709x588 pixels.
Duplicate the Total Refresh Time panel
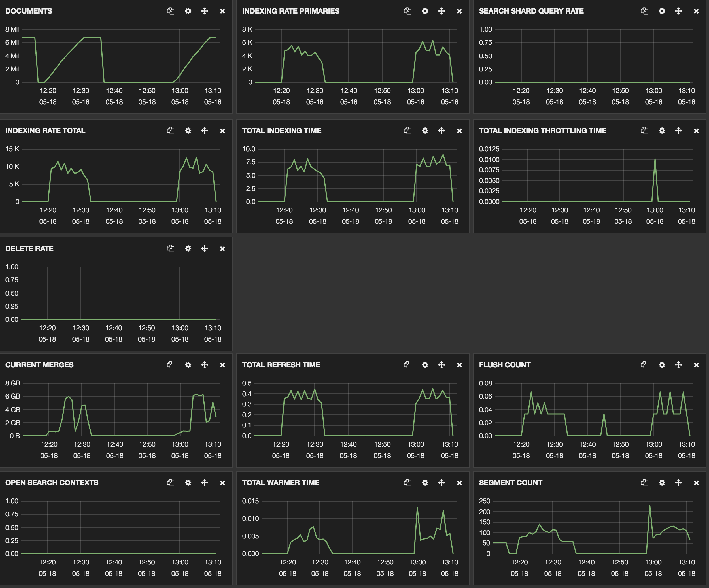coord(407,365)
